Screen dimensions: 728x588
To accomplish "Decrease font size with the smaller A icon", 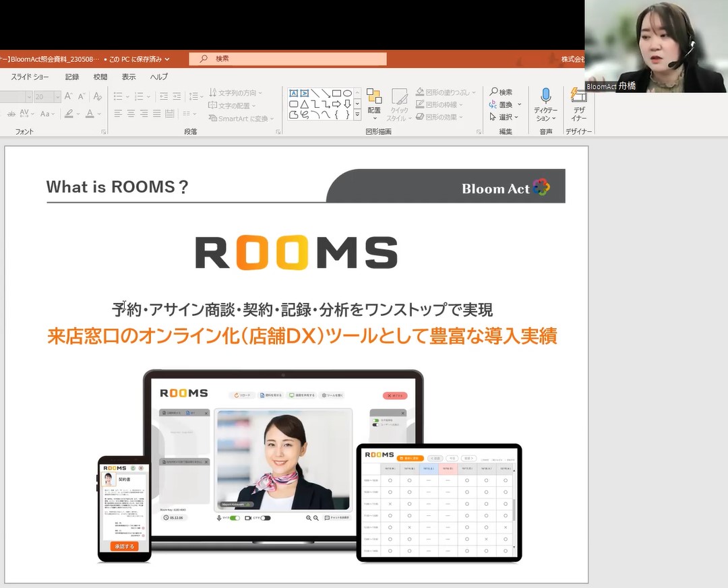I will [x=82, y=96].
